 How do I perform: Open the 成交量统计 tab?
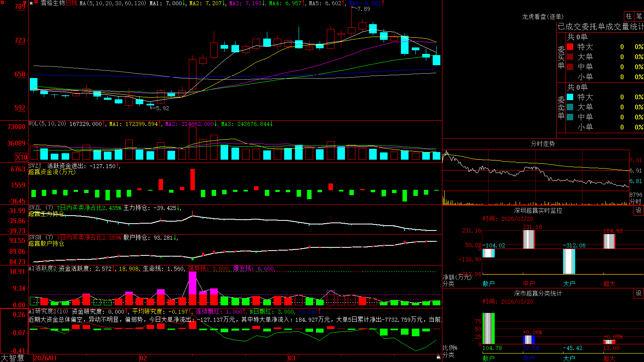click(625, 27)
